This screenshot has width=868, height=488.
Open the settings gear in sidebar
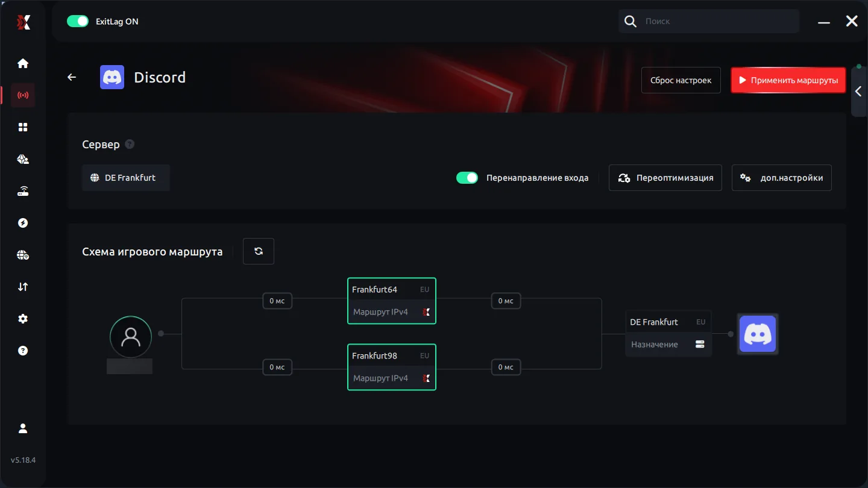(23, 319)
